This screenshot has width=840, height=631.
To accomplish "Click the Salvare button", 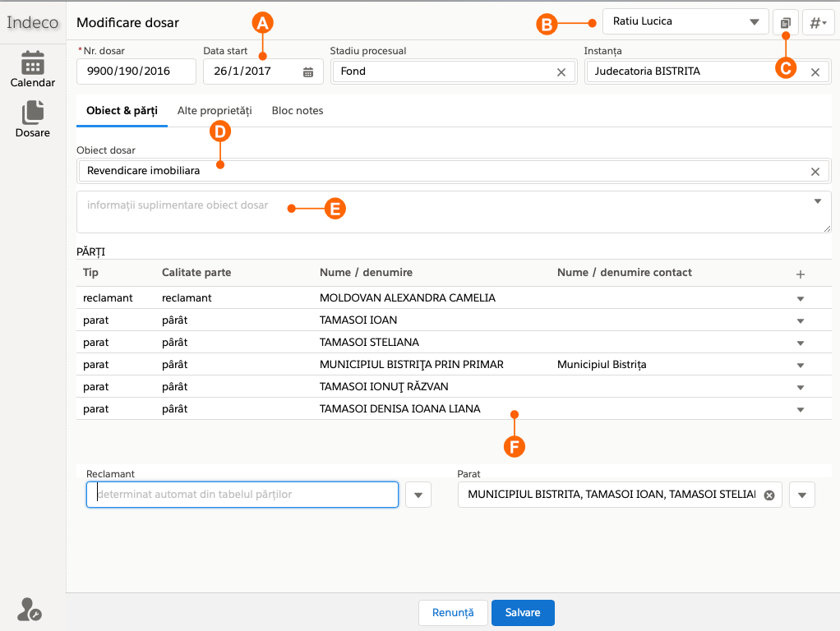I will click(x=523, y=613).
